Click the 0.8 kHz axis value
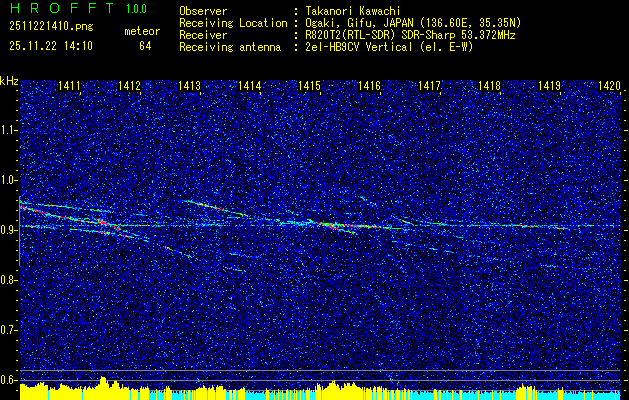Screen dimensions: 629x400 (8, 280)
